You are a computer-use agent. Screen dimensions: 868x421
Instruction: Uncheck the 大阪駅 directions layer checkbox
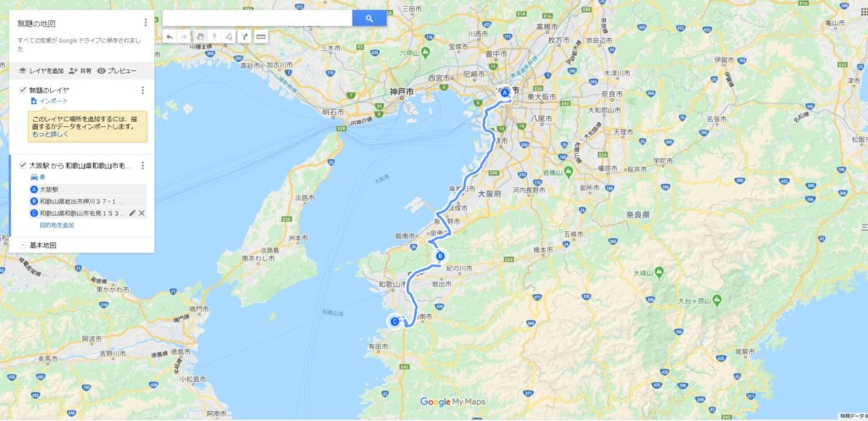point(23,165)
